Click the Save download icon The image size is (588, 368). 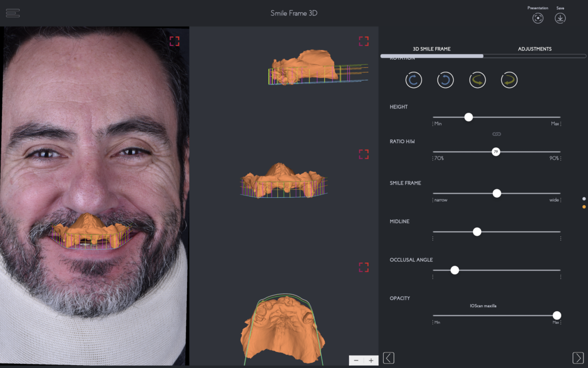coord(560,18)
